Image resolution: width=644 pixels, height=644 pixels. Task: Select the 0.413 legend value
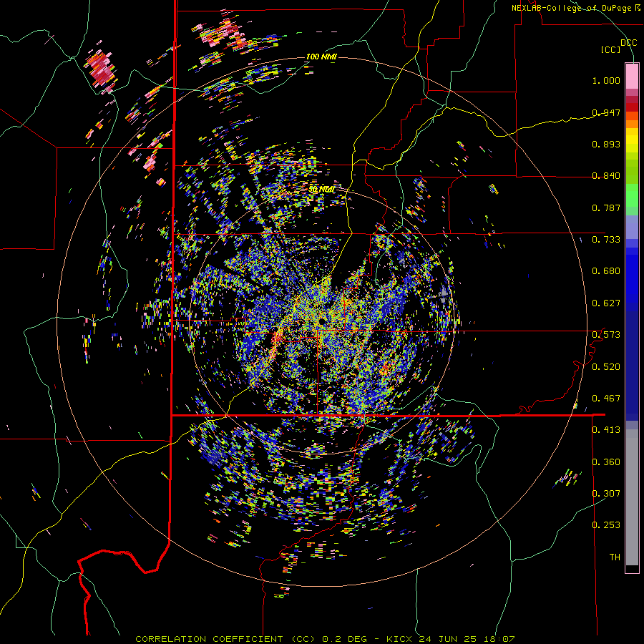[606, 430]
